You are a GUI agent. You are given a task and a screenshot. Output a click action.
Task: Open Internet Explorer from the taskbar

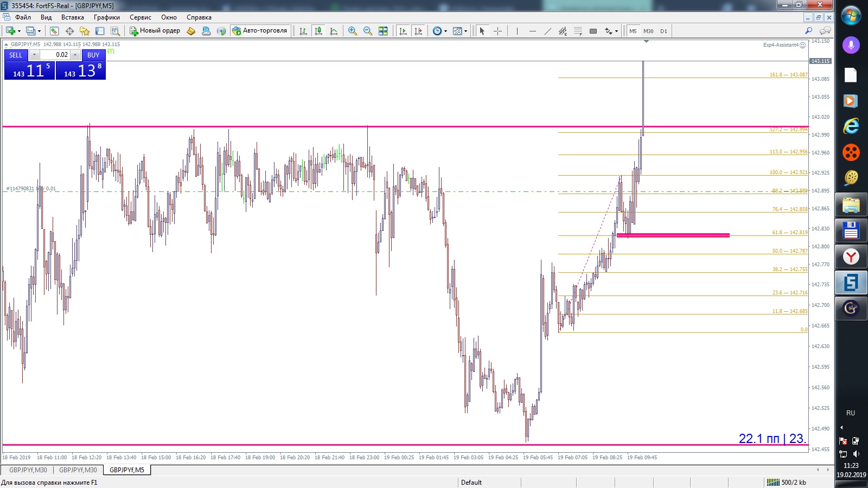coord(851,126)
